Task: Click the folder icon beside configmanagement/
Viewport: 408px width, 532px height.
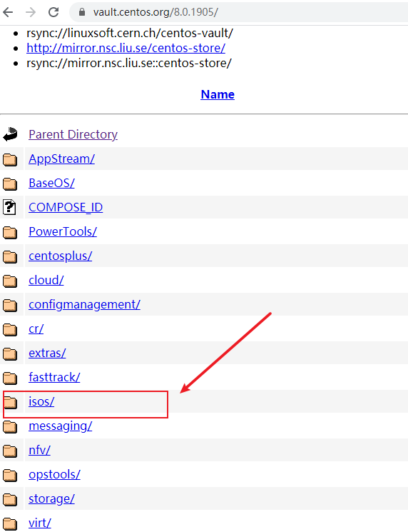Action: [x=10, y=305]
